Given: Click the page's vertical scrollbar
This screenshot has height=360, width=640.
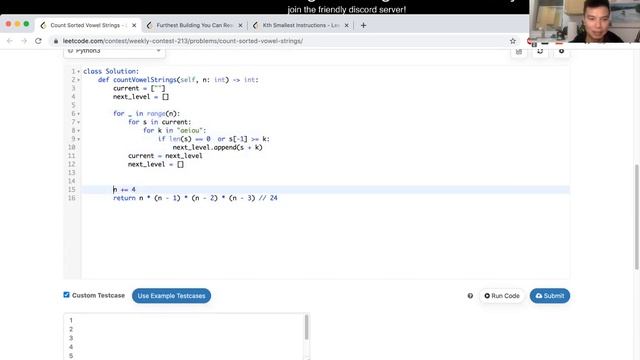Looking at the screenshot, I should [x=637, y=216].
